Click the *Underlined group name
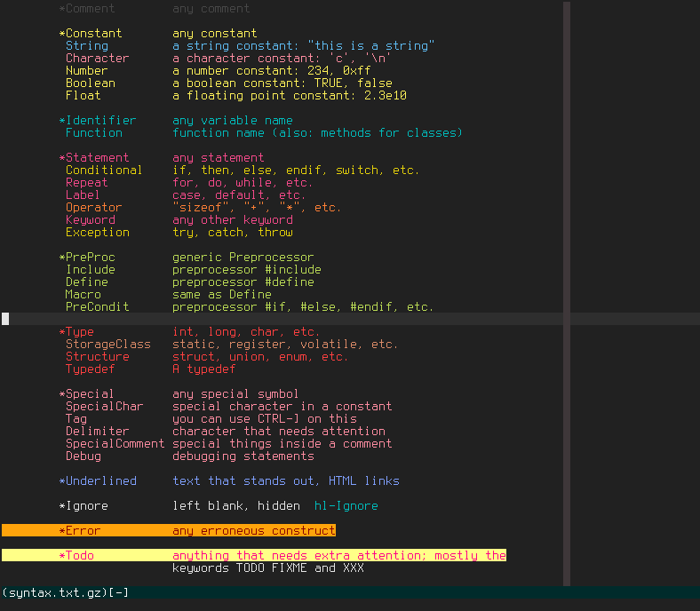The width and height of the screenshot is (700, 611). [98, 481]
